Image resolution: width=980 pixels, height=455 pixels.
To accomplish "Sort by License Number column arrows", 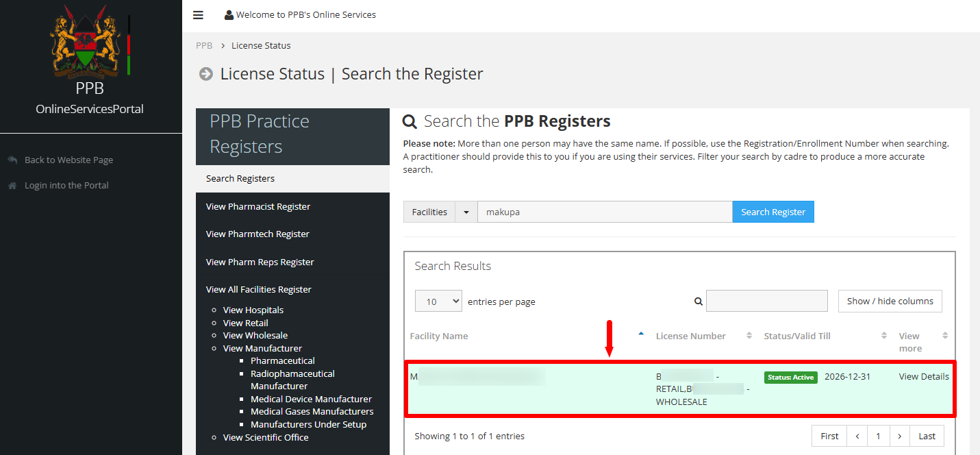I will tap(749, 336).
